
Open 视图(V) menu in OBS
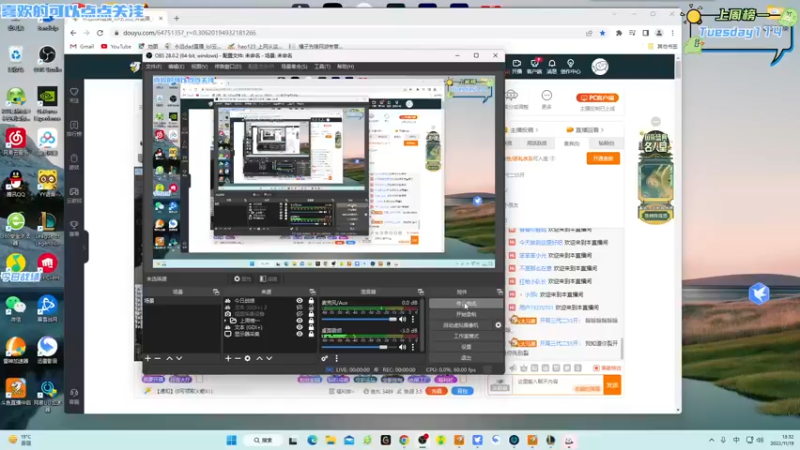(199, 66)
